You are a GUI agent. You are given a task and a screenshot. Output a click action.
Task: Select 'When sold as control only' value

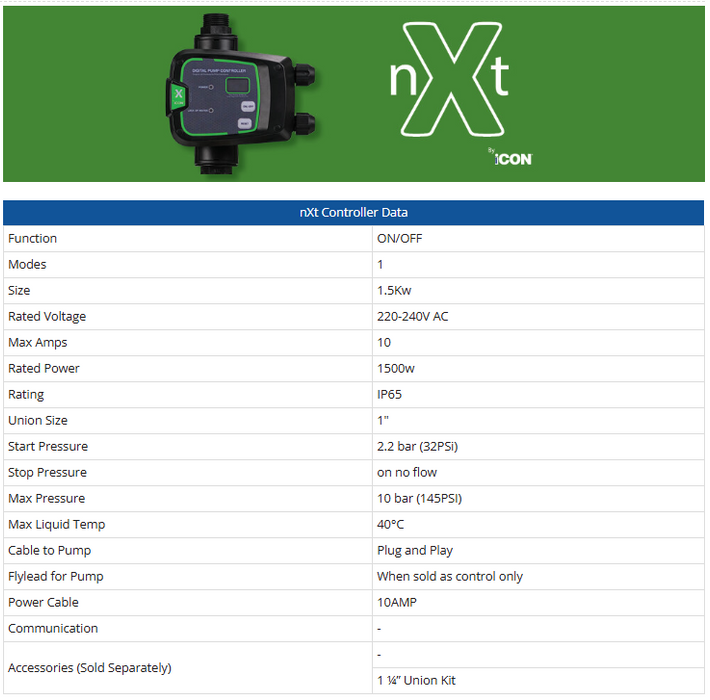[x=450, y=577]
